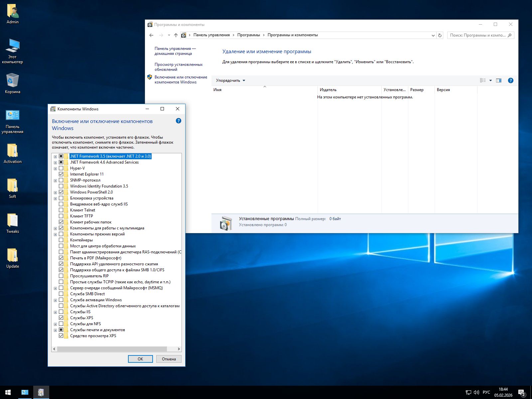Click the help icon in Programs toolbar
Viewport: 532px width, 399px height.
tap(511, 80)
